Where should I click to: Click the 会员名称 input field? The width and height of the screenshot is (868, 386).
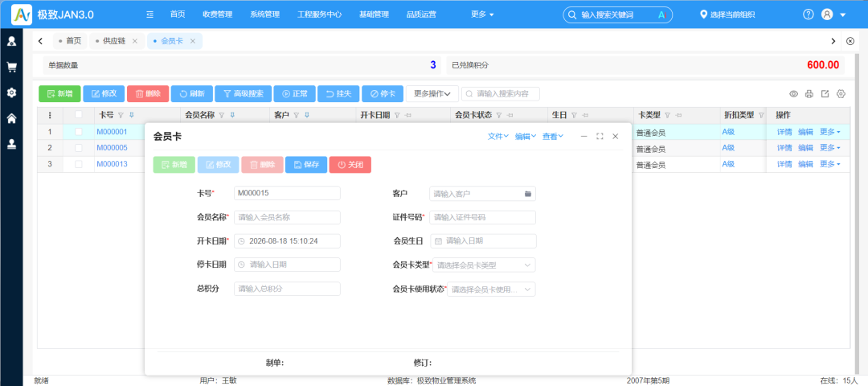[x=287, y=218]
